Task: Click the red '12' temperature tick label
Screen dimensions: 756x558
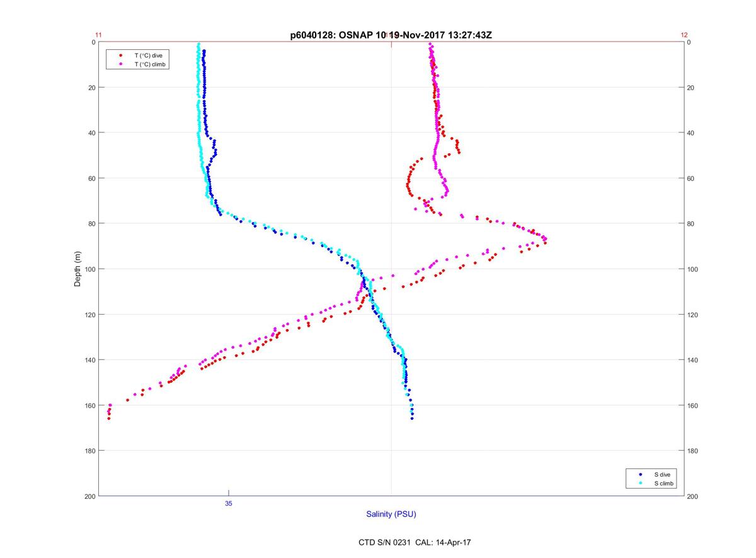Action: point(684,35)
